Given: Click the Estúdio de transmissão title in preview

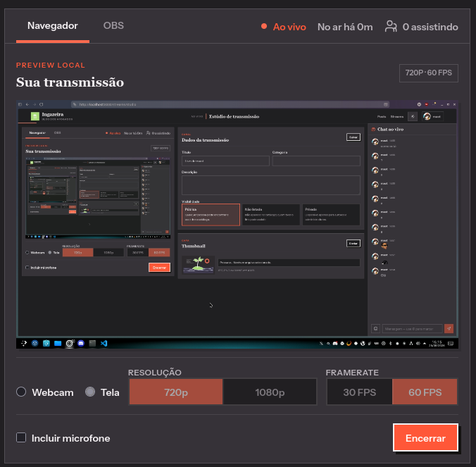Looking at the screenshot, I should pos(234,117).
